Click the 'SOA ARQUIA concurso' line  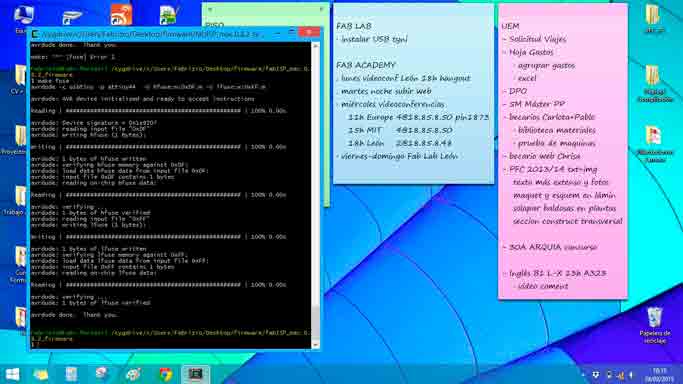553,247
